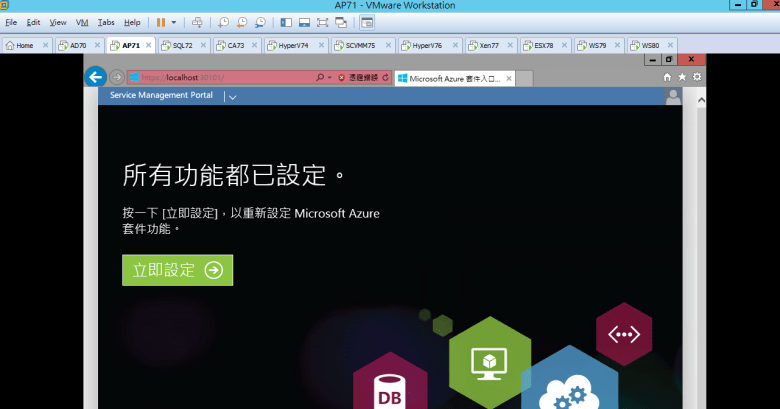Click the portal user account avatar

(673, 97)
